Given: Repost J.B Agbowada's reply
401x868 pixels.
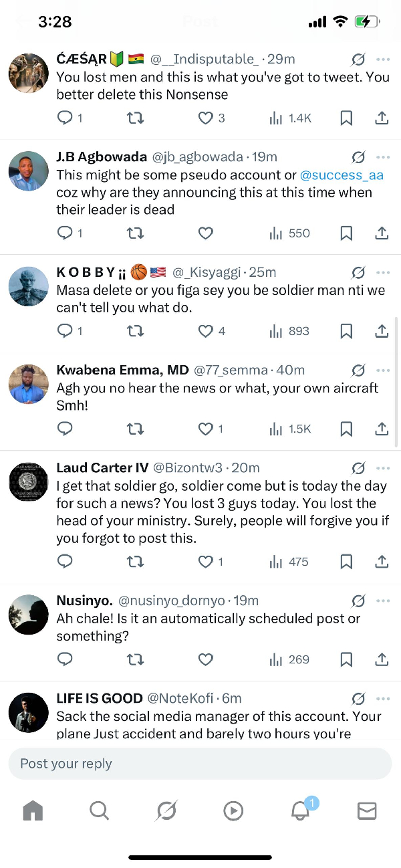Looking at the screenshot, I should [x=135, y=233].
